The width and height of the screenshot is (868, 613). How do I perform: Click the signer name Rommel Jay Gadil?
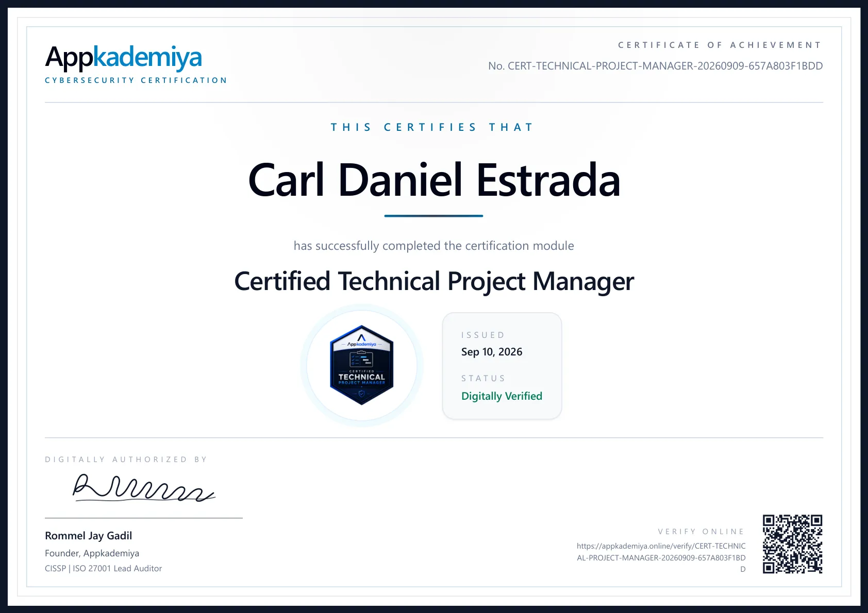coord(89,536)
